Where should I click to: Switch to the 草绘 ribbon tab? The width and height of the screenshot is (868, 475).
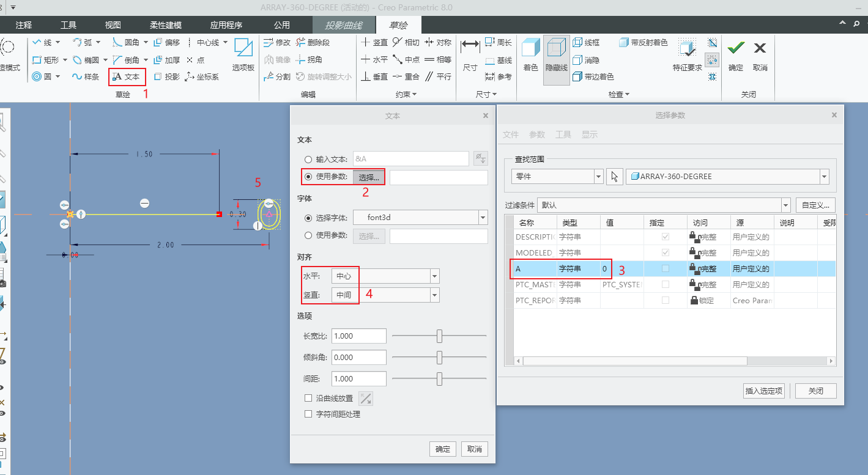(x=398, y=25)
